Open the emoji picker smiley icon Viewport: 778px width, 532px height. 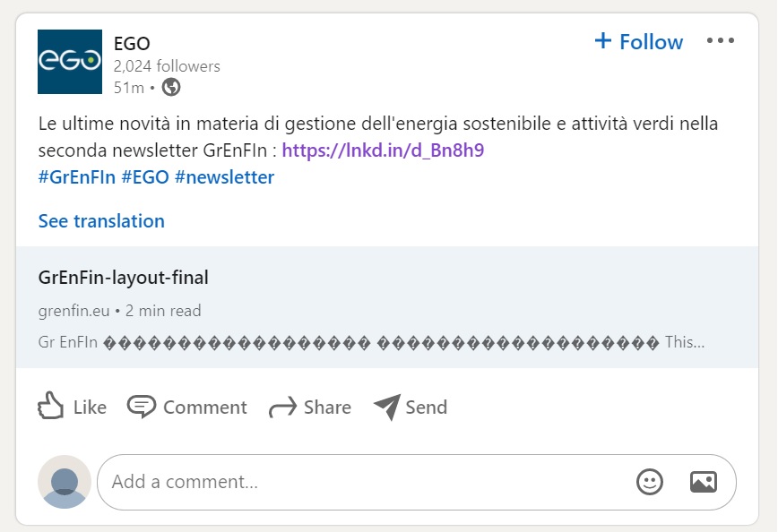click(650, 482)
